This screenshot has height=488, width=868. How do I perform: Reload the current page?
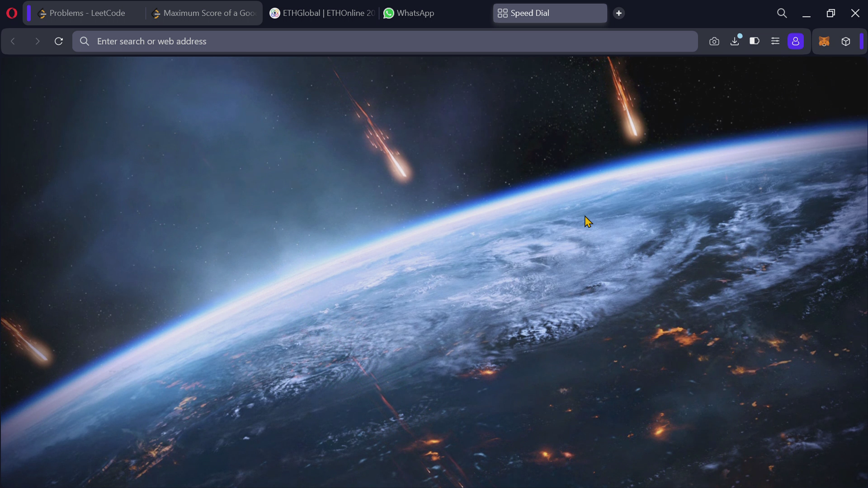click(59, 42)
